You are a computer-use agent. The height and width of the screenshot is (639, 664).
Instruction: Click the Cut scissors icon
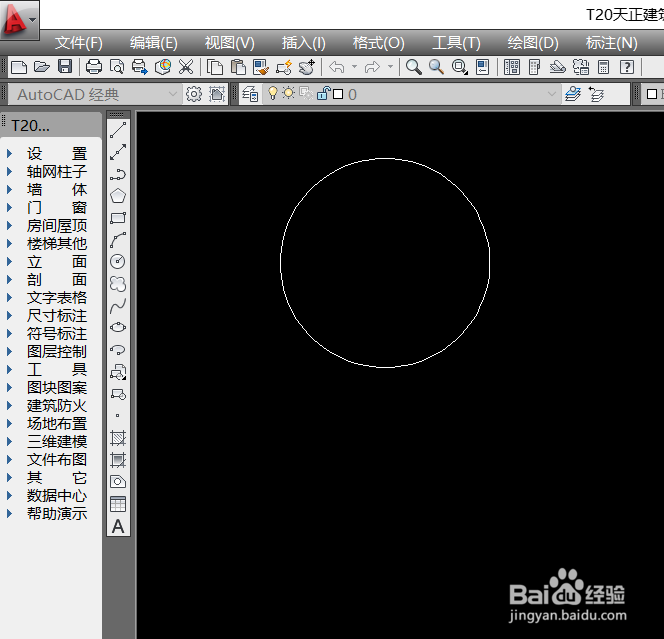tap(185, 67)
